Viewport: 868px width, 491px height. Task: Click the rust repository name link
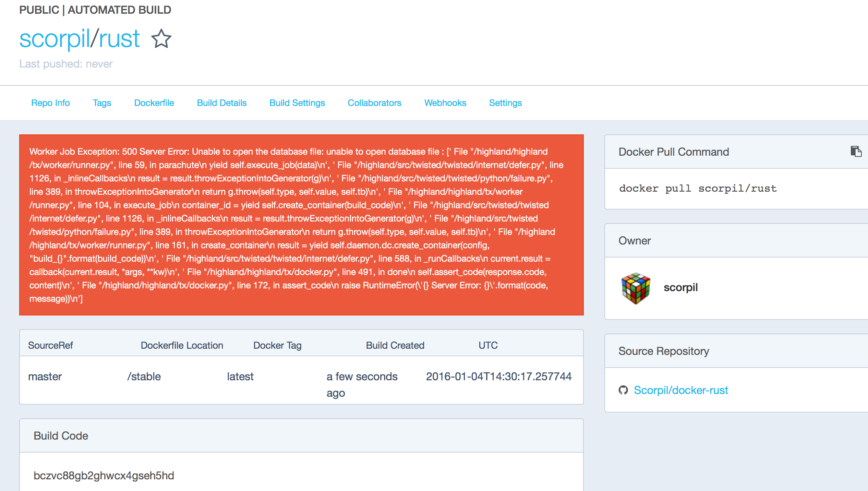pos(119,39)
